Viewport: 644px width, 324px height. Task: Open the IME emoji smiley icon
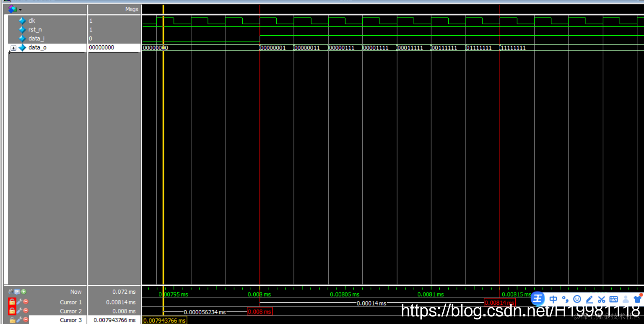tap(577, 299)
